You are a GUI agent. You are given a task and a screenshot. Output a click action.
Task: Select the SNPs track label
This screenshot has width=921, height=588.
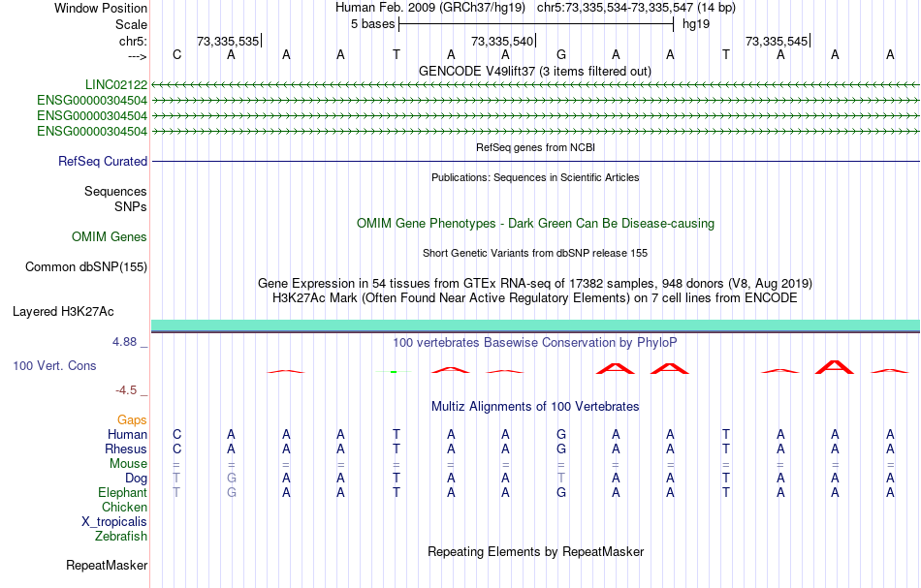click(x=131, y=207)
